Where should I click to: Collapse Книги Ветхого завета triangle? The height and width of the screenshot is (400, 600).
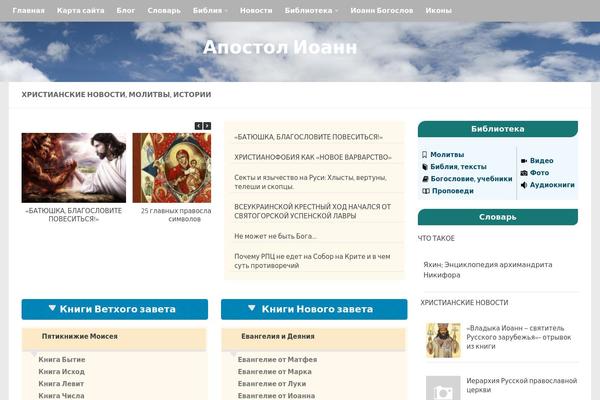(x=52, y=308)
